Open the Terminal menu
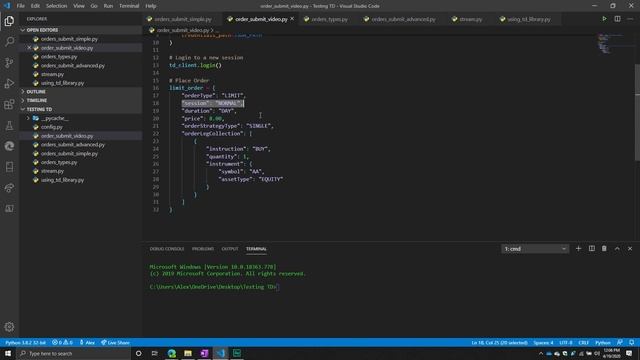Viewport: 640px width, 360px height. click(129, 6)
